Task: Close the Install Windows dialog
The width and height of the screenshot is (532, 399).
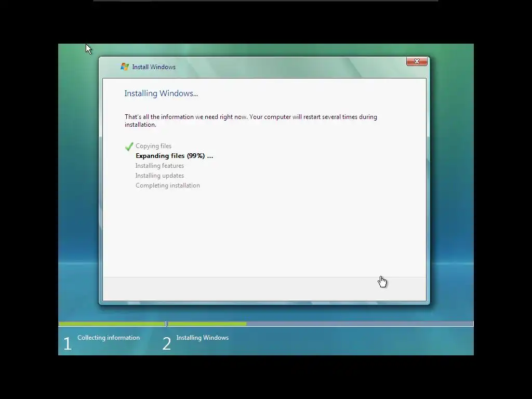Action: pyautogui.click(x=417, y=61)
